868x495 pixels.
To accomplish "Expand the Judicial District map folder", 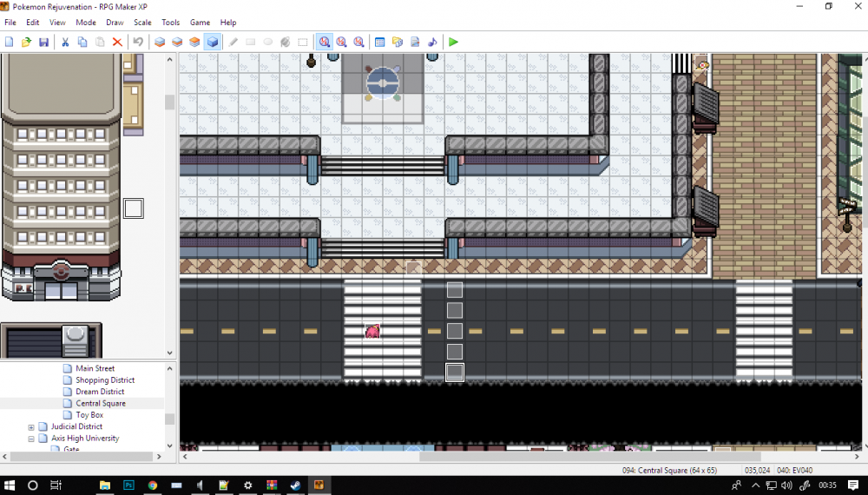I will [31, 427].
